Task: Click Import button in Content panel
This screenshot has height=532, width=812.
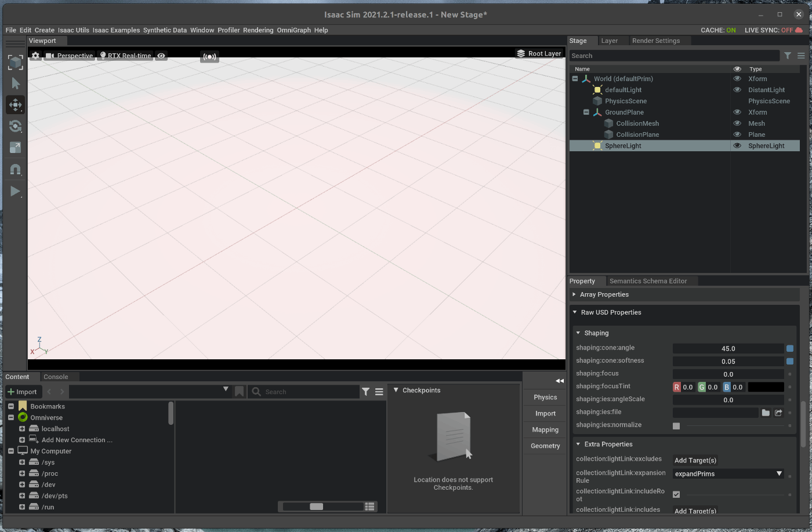Action: click(22, 392)
